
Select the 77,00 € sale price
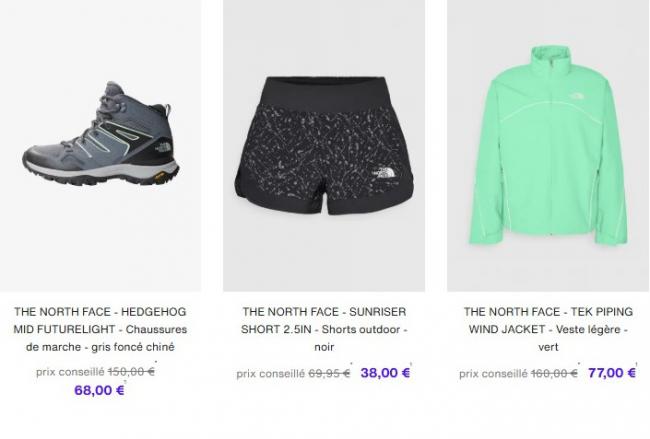(x=612, y=373)
